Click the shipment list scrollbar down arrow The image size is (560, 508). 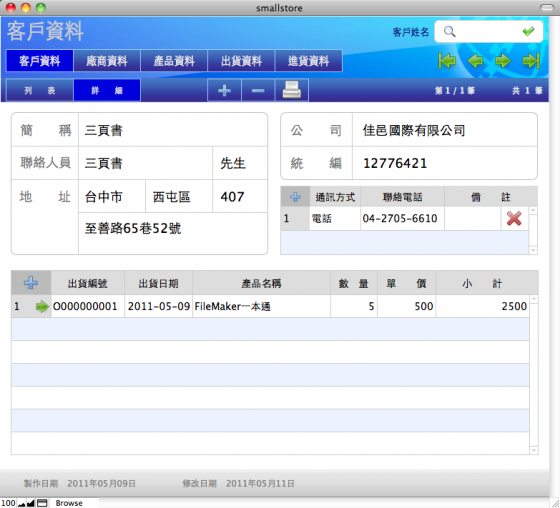[534, 450]
